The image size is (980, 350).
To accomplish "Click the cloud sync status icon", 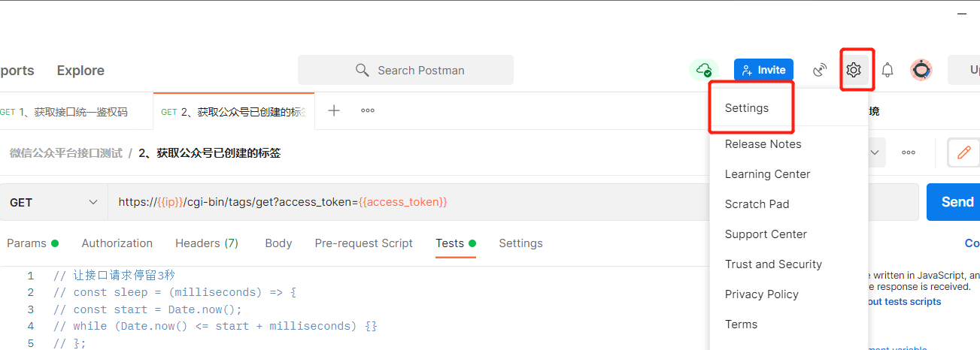I will [x=704, y=70].
